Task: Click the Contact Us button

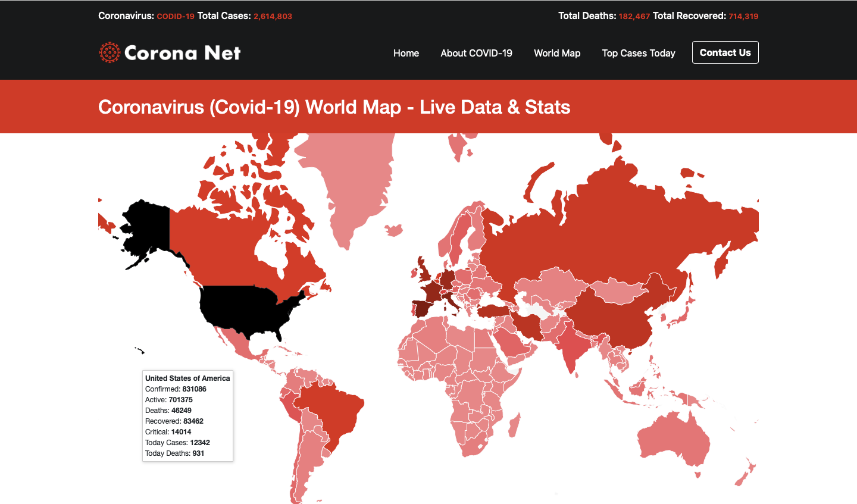Action: pos(725,52)
